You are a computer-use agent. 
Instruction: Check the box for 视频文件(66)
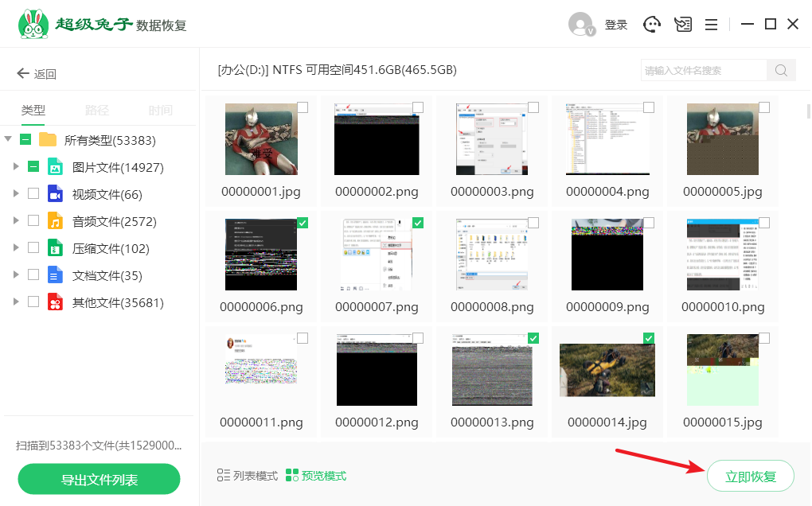pyautogui.click(x=33, y=193)
